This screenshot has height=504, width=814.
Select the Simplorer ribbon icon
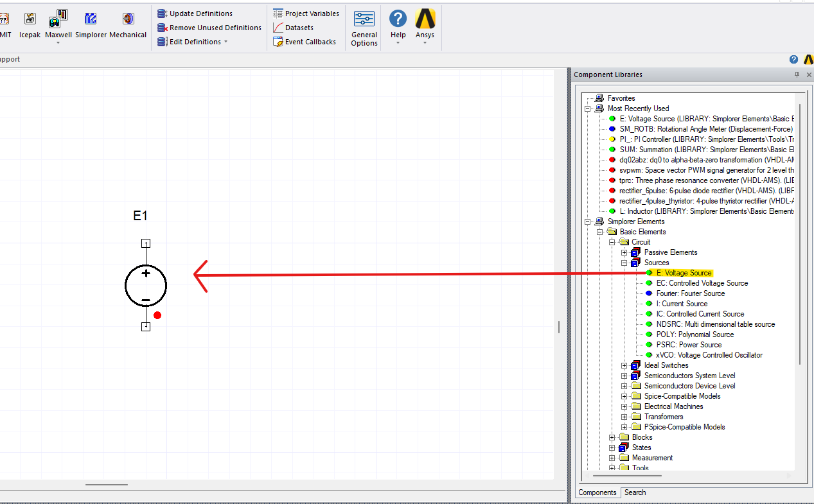[x=90, y=19]
